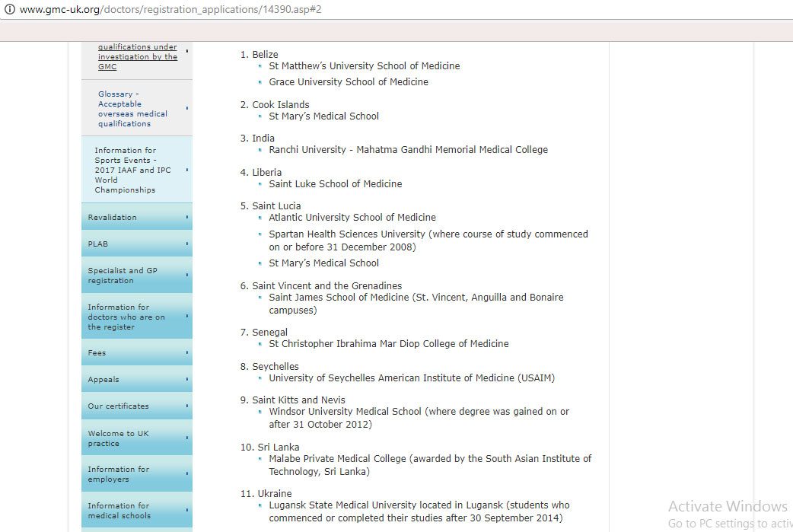This screenshot has height=532, width=793.
Task: Click arrow icon beside Welcome to UK practice
Action: [186, 438]
